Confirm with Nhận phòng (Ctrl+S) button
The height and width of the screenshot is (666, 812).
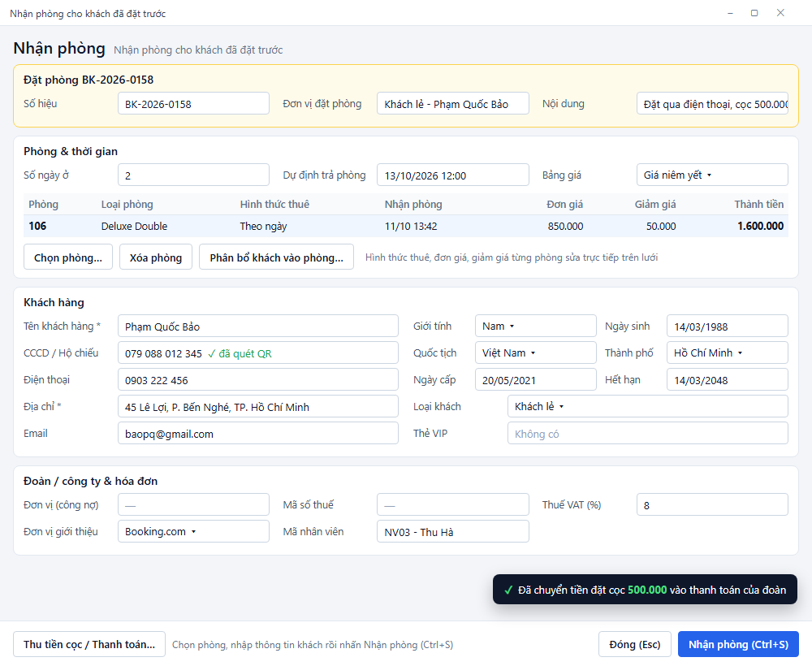point(738,644)
